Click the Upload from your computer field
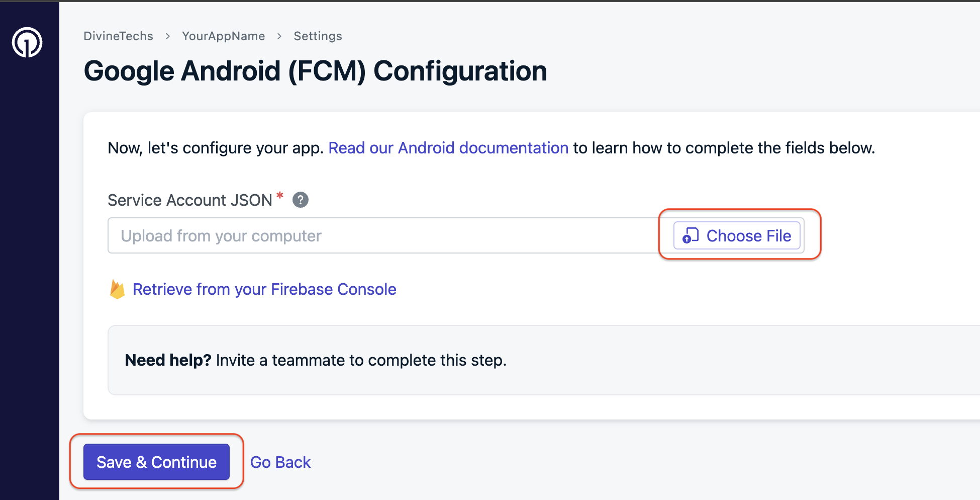Screen dimensions: 980x500 tap(382, 235)
